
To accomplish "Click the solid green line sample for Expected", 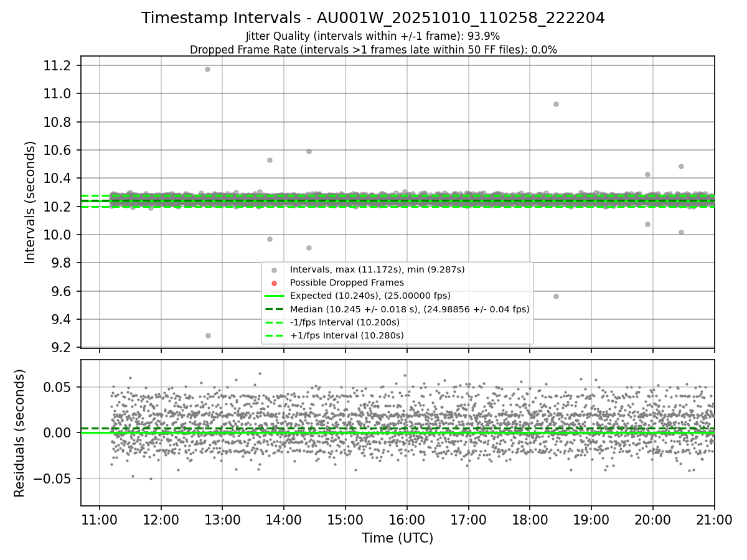I will tap(274, 296).
